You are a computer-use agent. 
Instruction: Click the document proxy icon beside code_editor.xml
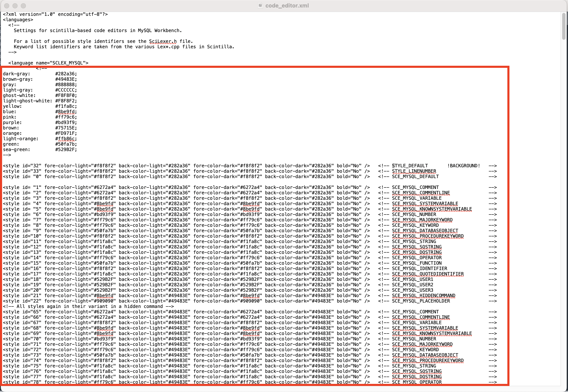click(x=260, y=6)
